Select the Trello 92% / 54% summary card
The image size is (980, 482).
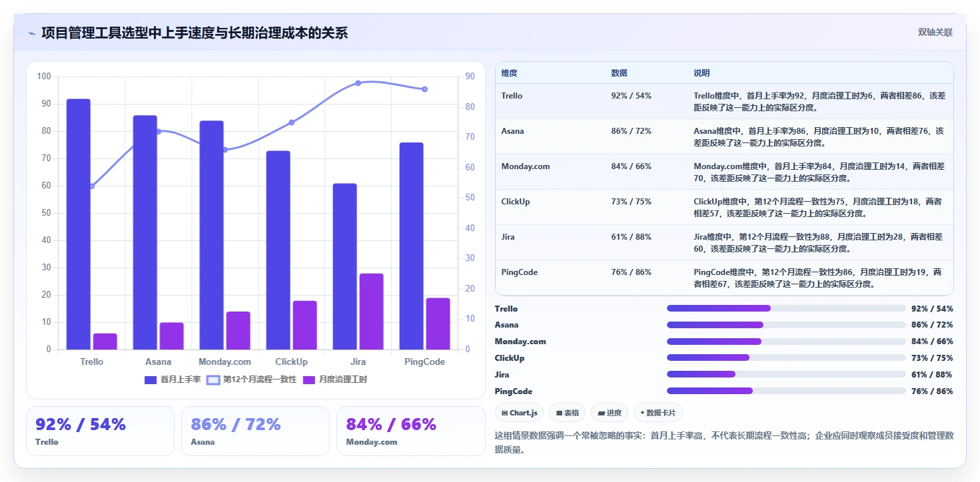pyautogui.click(x=100, y=431)
